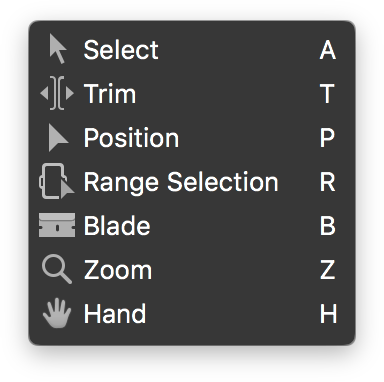
Task: Pick Blade in the tools popup
Action: point(192,226)
